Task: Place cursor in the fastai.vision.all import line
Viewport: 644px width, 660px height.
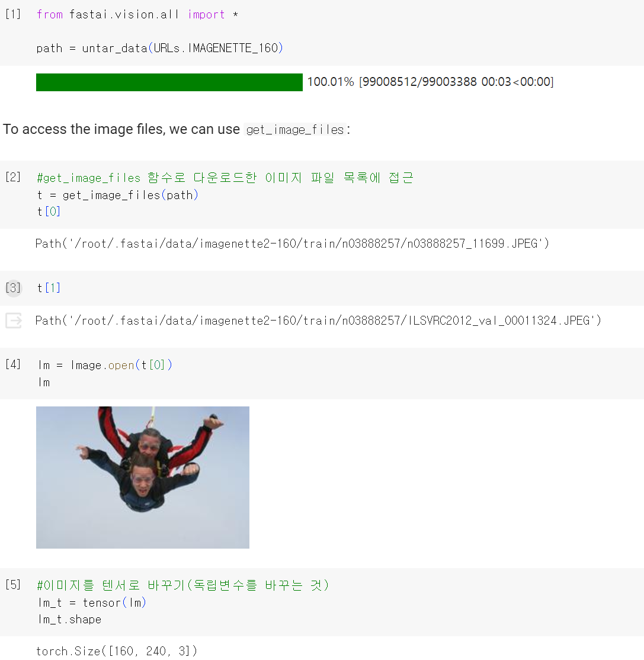Action: pos(137,15)
